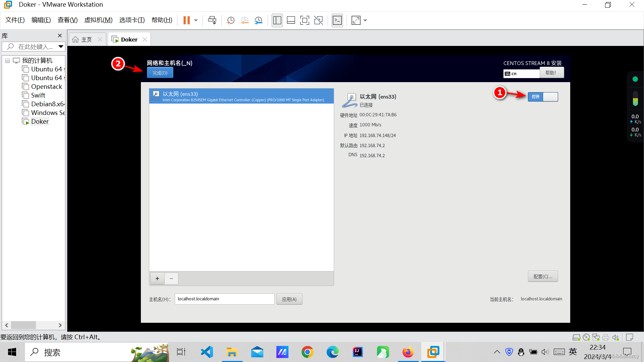Pause the virtual machine
This screenshot has width=644, height=362.
click(186, 20)
